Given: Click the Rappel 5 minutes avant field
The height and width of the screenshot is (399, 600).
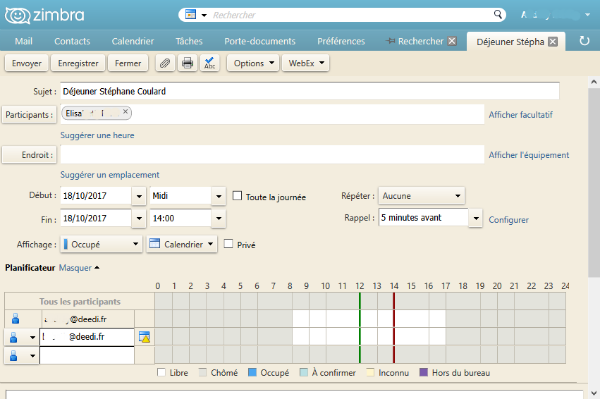Looking at the screenshot, I should [423, 218].
